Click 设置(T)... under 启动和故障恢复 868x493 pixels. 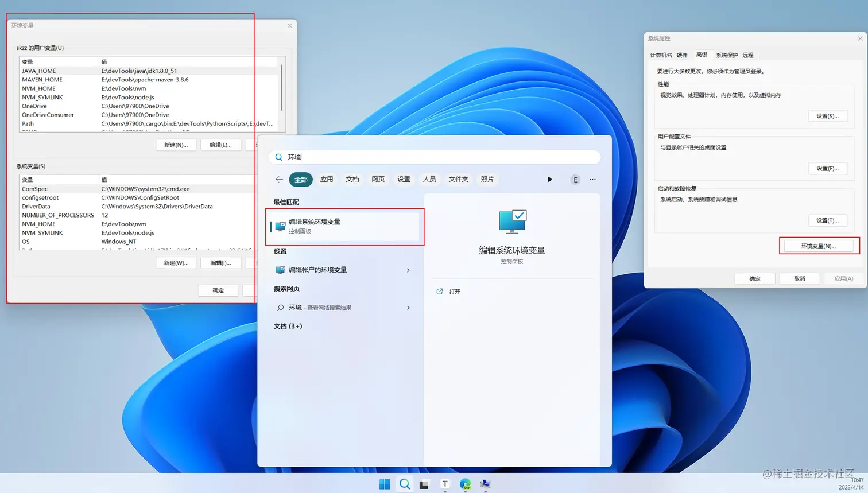(827, 220)
